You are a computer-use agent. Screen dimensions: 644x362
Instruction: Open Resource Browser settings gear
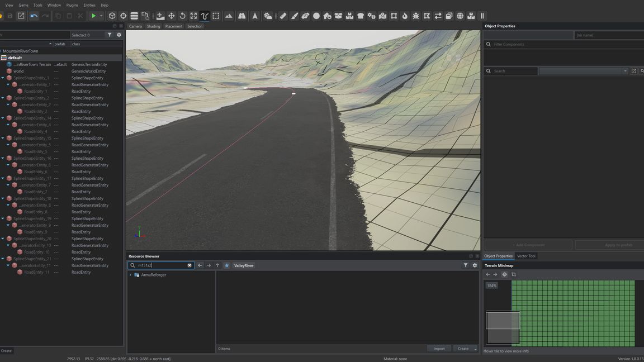pyautogui.click(x=475, y=265)
